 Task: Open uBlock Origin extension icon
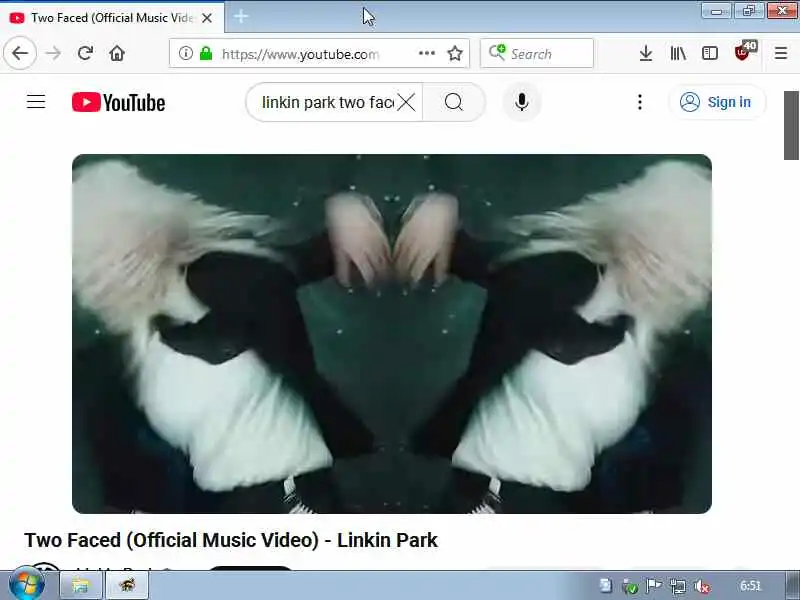(744, 52)
